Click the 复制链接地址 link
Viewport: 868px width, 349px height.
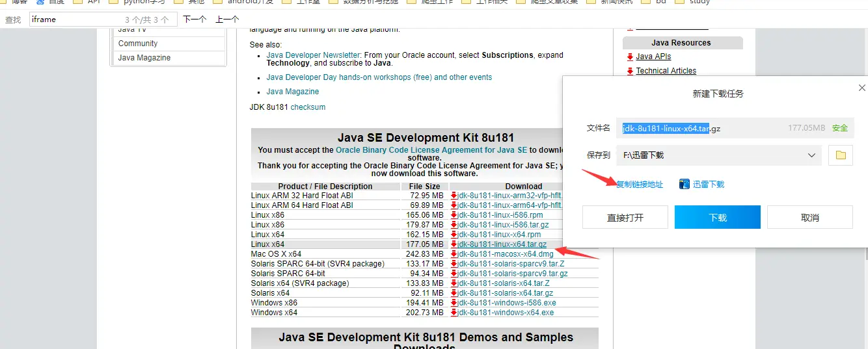coord(640,185)
